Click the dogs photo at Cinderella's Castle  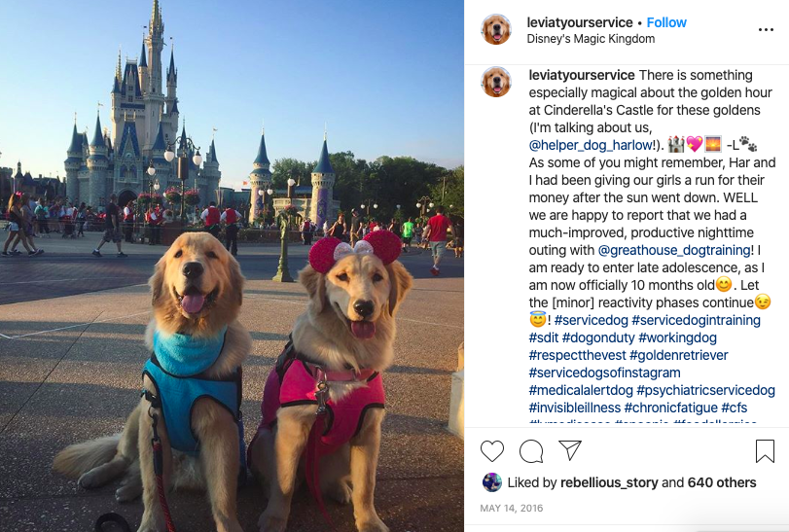coord(232,266)
